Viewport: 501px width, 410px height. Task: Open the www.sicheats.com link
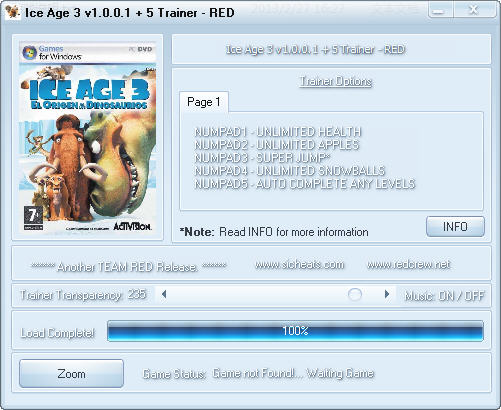300,264
